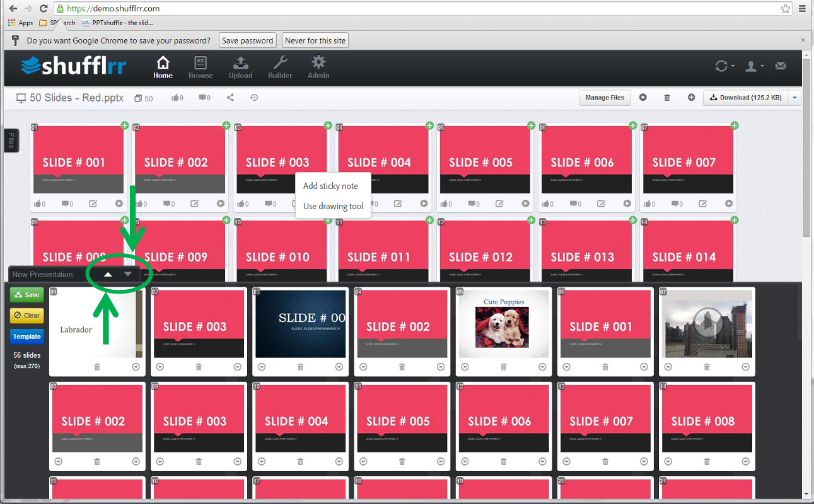Play SLIDE # 002 preview
Image resolution: width=814 pixels, height=504 pixels.
coord(221,203)
